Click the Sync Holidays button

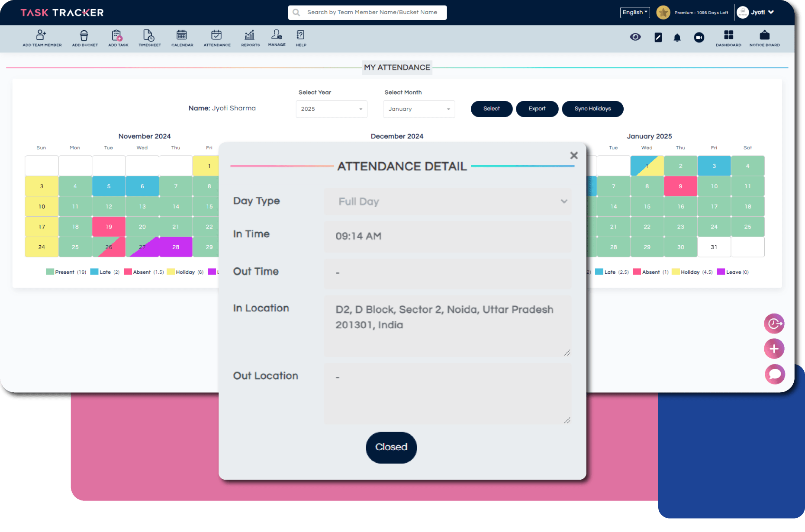[592, 109]
